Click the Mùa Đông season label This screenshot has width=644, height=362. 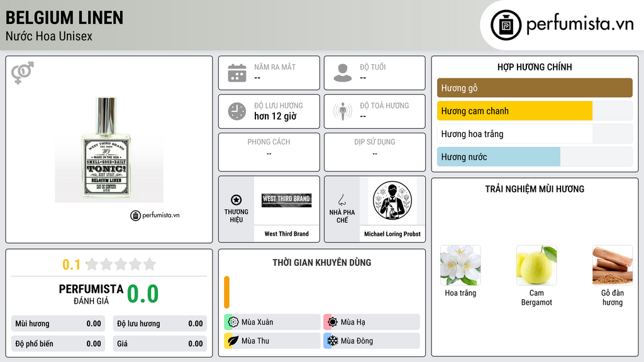pyautogui.click(x=357, y=341)
